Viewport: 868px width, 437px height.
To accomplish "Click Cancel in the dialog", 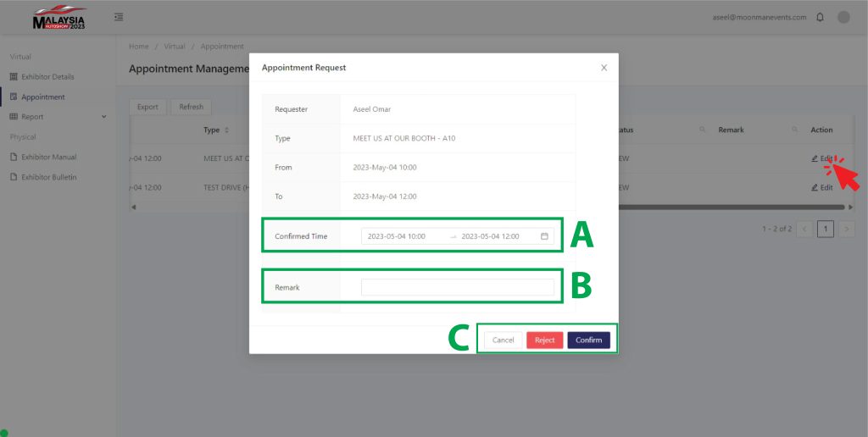I will tap(503, 340).
